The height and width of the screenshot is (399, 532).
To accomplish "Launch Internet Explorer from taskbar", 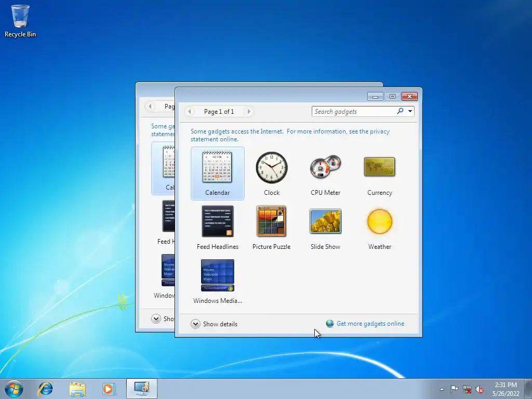I will coord(46,389).
